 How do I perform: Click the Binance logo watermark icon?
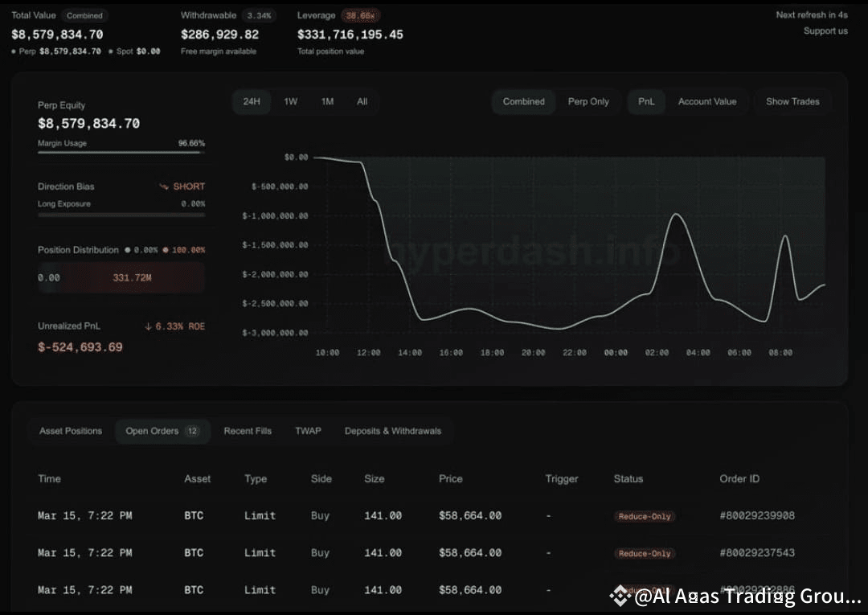click(x=620, y=597)
